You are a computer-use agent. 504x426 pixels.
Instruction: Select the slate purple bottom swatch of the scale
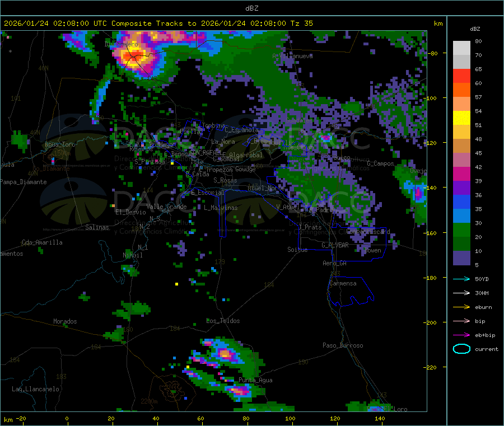coord(461,258)
